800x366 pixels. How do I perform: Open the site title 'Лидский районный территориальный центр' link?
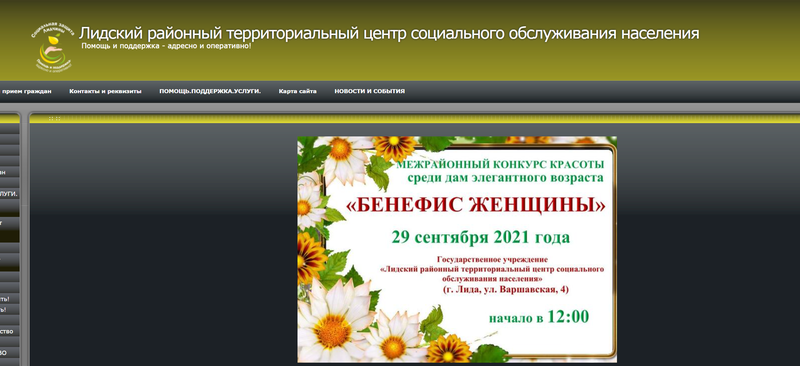(389, 34)
